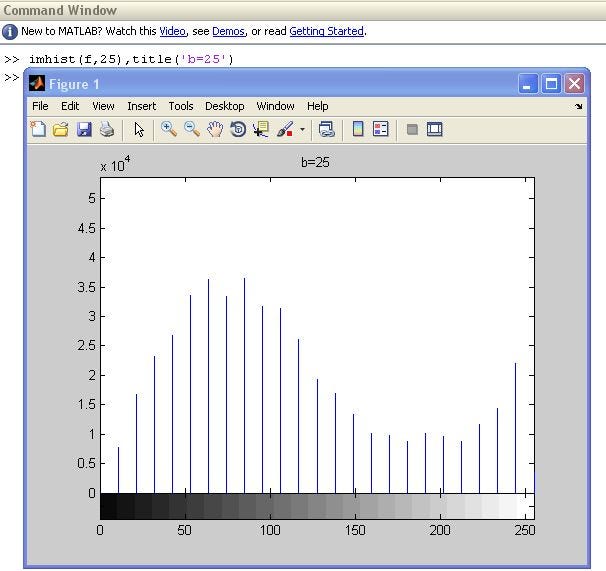
Task: Click x-axis label '200'
Action: [x=440, y=530]
